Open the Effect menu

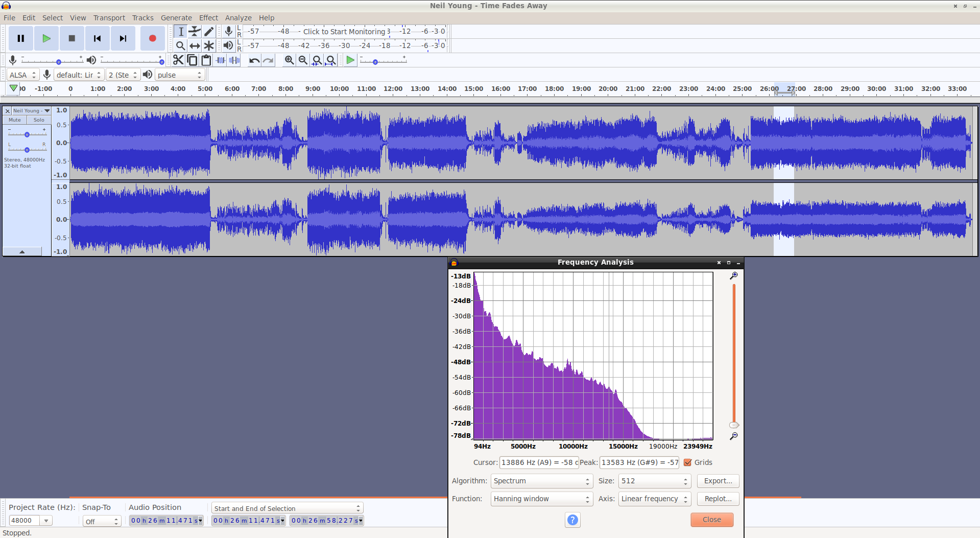pyautogui.click(x=208, y=18)
